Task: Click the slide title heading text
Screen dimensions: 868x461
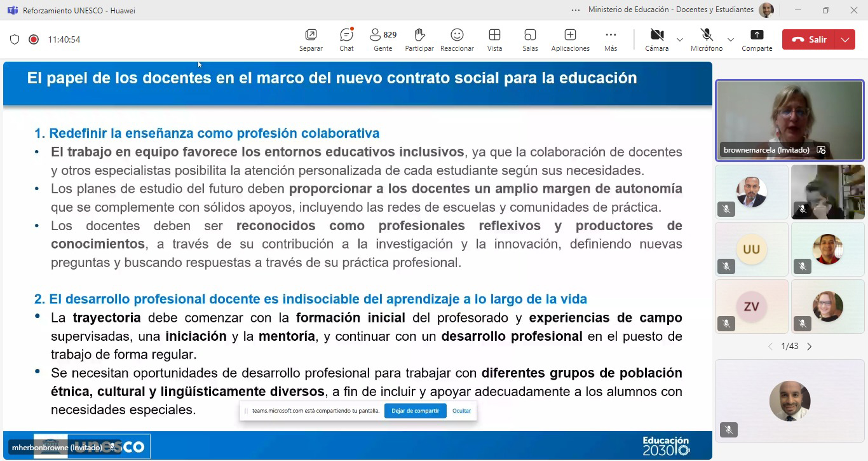Action: click(x=332, y=78)
